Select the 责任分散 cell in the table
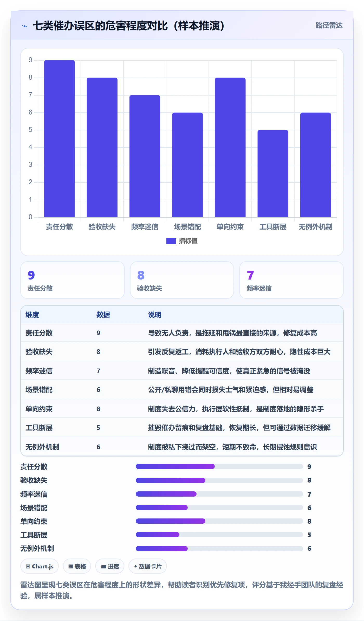The width and height of the screenshot is (364, 621). [39, 333]
